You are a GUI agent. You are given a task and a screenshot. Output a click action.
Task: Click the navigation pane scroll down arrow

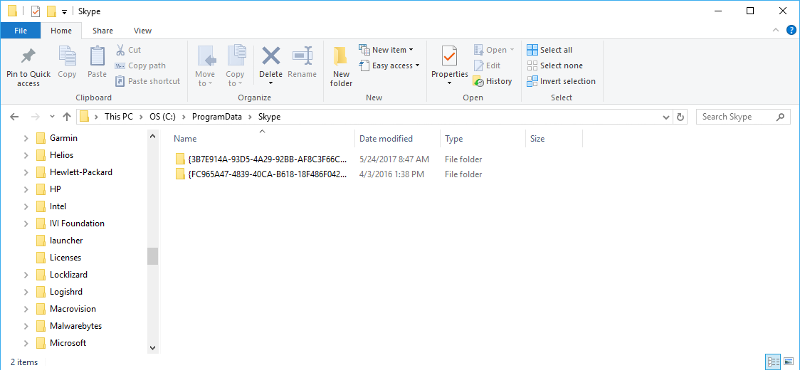tap(153, 348)
